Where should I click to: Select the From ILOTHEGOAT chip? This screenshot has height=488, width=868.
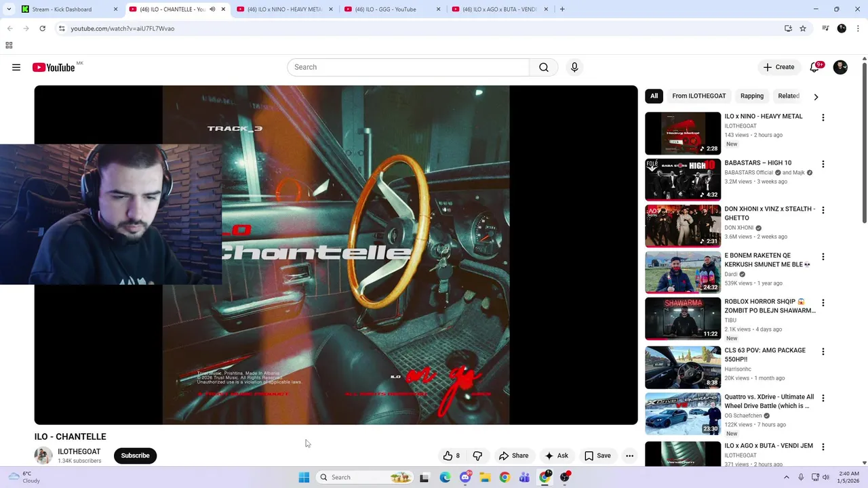pyautogui.click(x=699, y=96)
